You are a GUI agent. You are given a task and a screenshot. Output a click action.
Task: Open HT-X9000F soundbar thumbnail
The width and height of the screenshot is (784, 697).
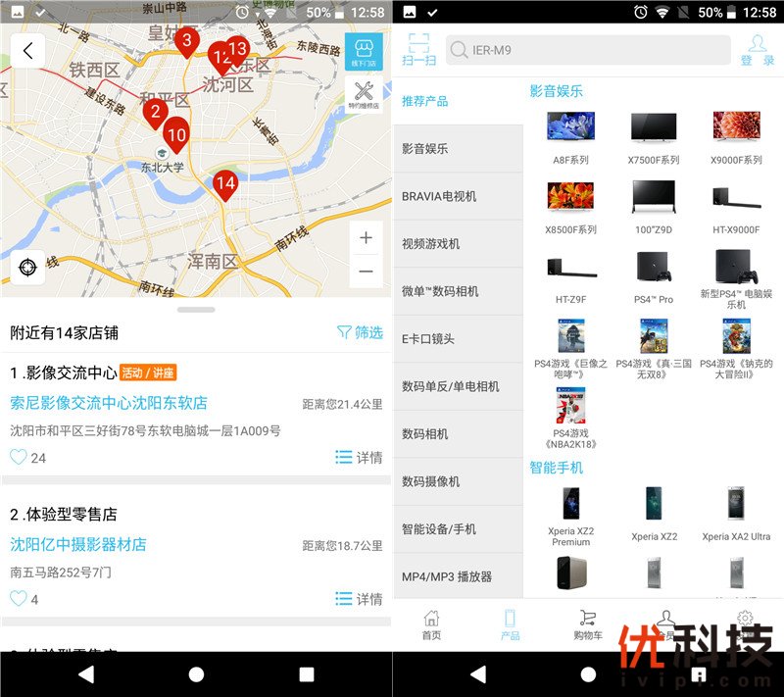point(737,197)
